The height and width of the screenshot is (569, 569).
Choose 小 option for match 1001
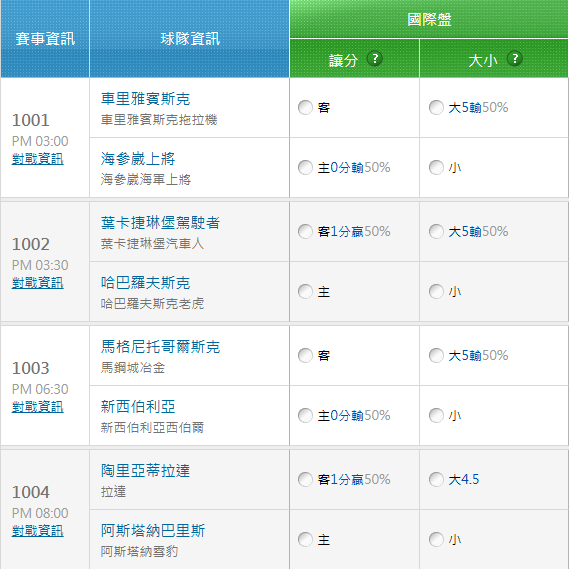pyautogui.click(x=436, y=167)
